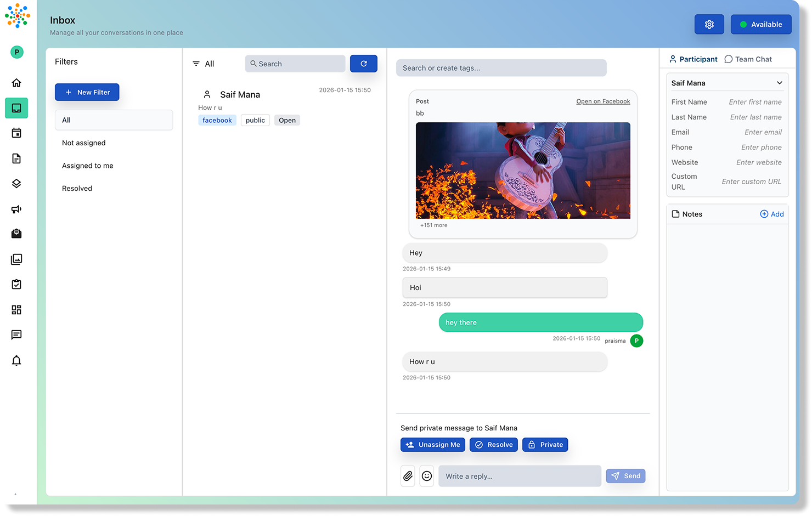Open the emoji picker in the reply box

pos(427,475)
